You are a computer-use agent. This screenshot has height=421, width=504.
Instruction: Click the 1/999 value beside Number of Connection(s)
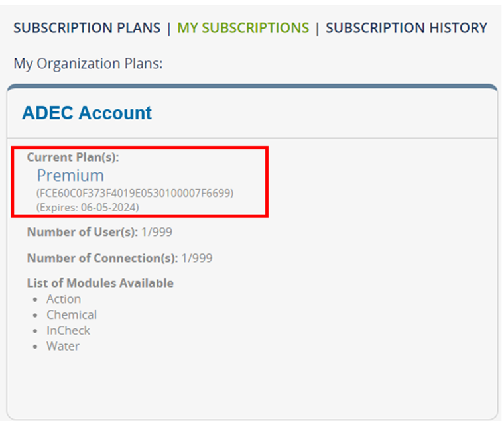197,258
